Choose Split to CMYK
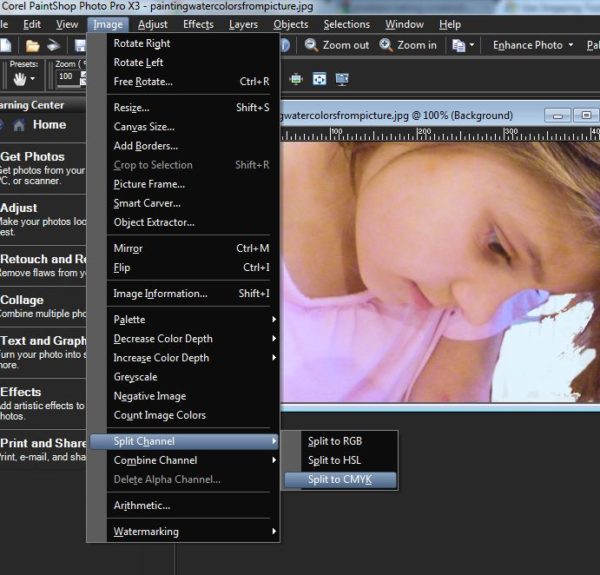 [x=338, y=480]
